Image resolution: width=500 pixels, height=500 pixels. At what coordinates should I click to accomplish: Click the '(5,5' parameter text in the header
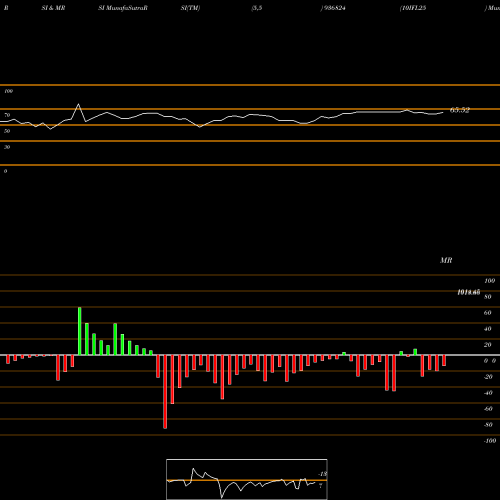257,8
